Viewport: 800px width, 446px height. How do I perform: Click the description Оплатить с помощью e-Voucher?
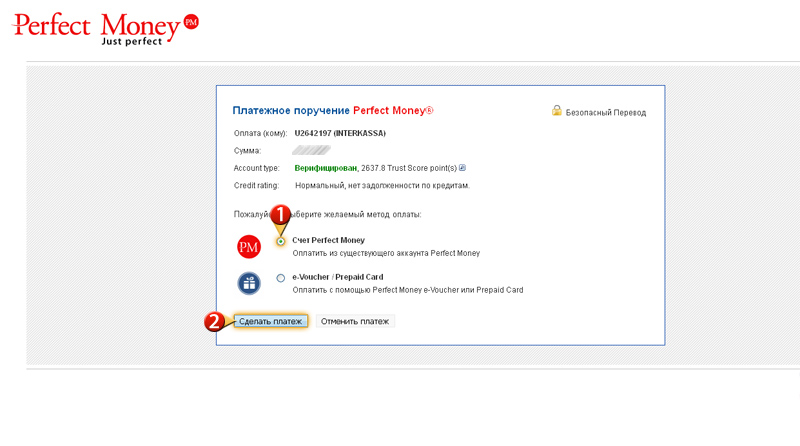point(408,290)
